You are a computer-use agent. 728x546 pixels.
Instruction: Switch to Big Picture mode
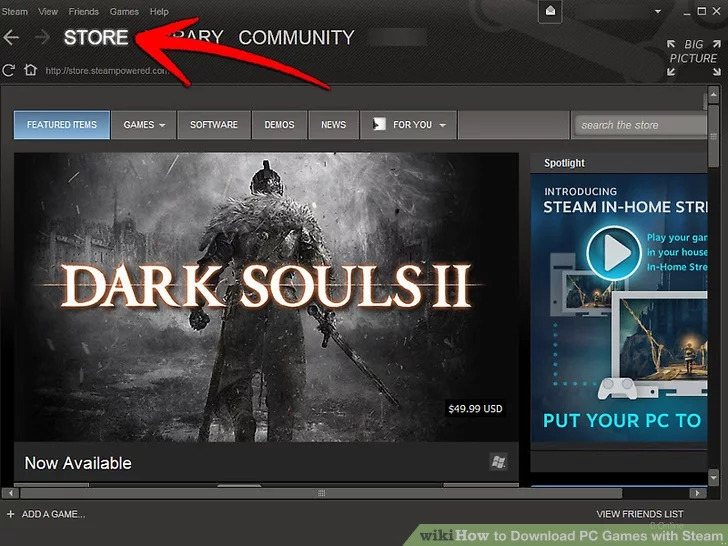click(694, 58)
